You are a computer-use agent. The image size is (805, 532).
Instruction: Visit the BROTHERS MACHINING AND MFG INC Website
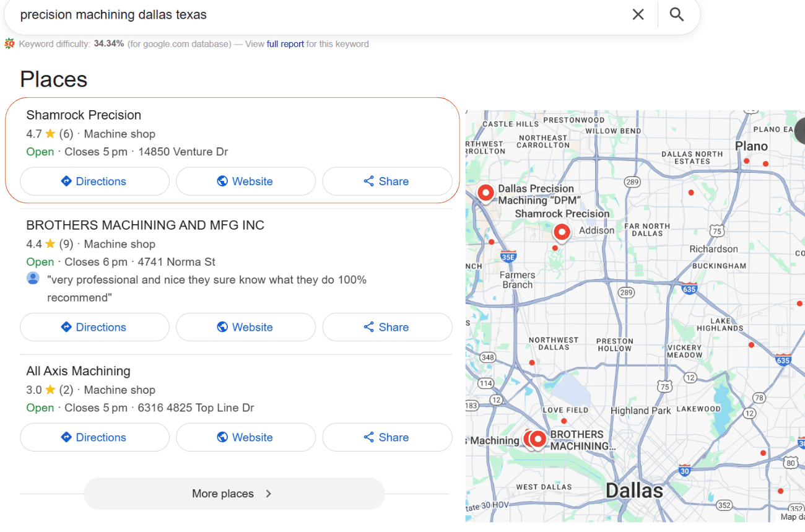tap(246, 327)
